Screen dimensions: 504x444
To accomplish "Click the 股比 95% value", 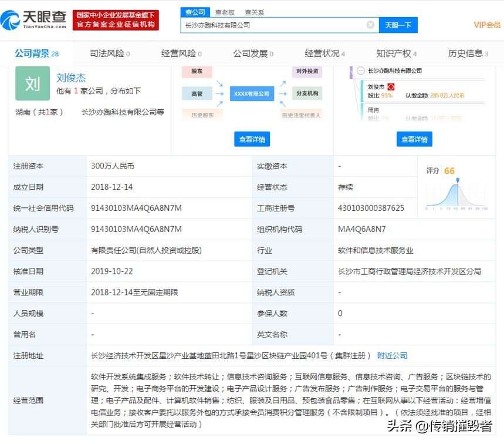I will click(x=380, y=96).
